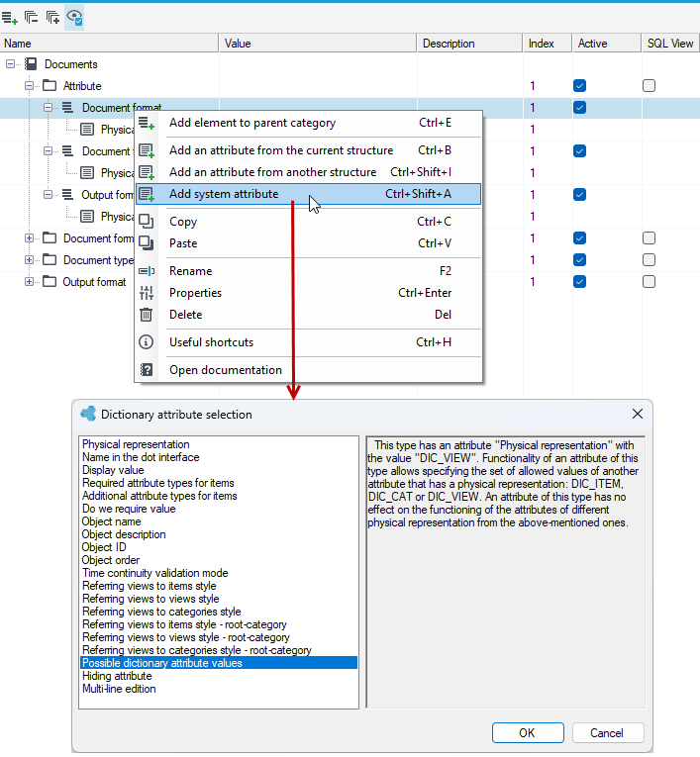This screenshot has width=700, height=757.
Task: Toggle the eye visibility toolbar icon
Action: (74, 18)
